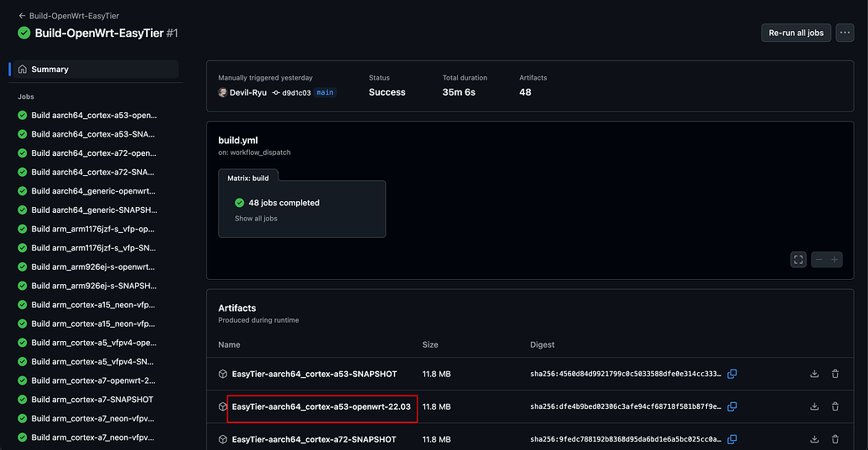Screen dimensions: 868x450
Task: Click 48 jobs completed matrix entry
Action: coord(284,203)
